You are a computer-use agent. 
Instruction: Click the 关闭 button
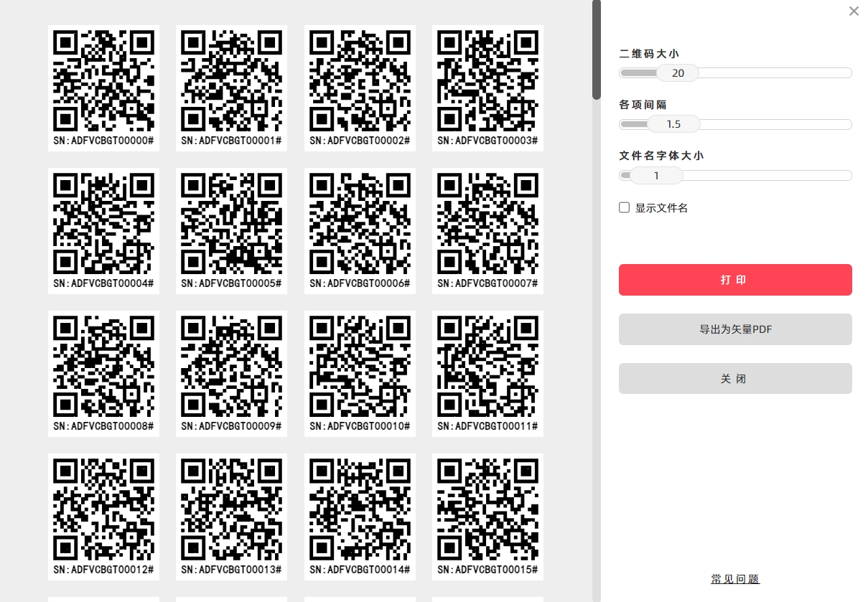click(735, 378)
